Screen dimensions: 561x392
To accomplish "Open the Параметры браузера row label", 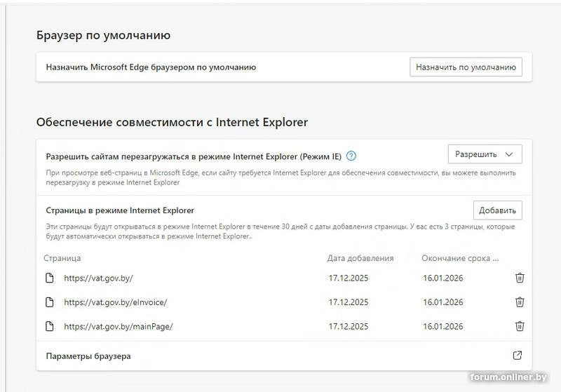I will pyautogui.click(x=88, y=356).
